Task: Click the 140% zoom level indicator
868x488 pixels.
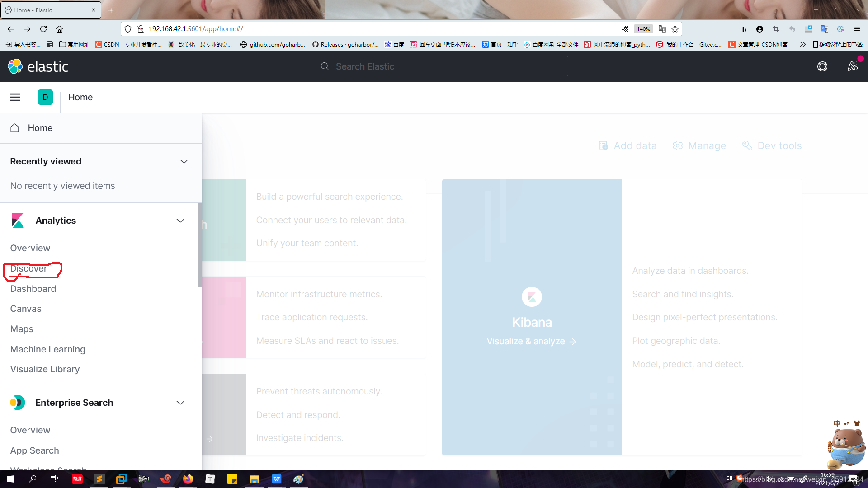Action: [x=643, y=29]
